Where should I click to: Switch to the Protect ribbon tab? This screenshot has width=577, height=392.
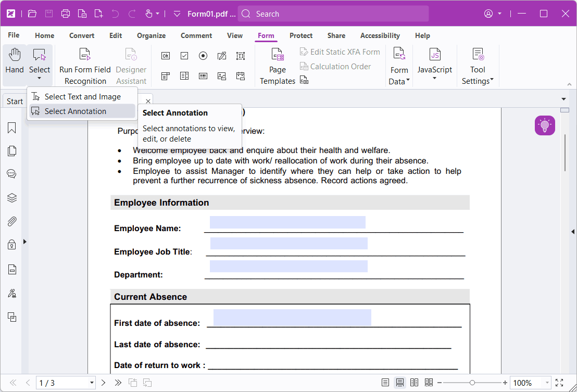(301, 35)
